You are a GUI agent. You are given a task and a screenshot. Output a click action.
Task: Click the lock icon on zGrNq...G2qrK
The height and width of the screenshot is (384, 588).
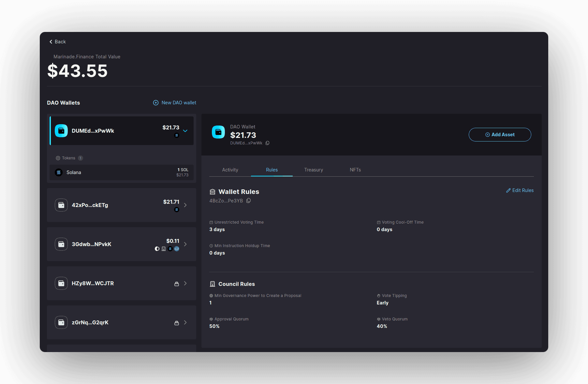coord(177,323)
